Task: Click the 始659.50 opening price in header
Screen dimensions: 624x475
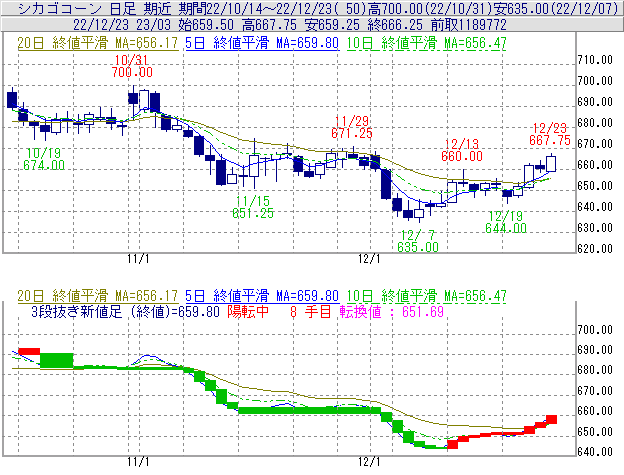Action: [206, 25]
